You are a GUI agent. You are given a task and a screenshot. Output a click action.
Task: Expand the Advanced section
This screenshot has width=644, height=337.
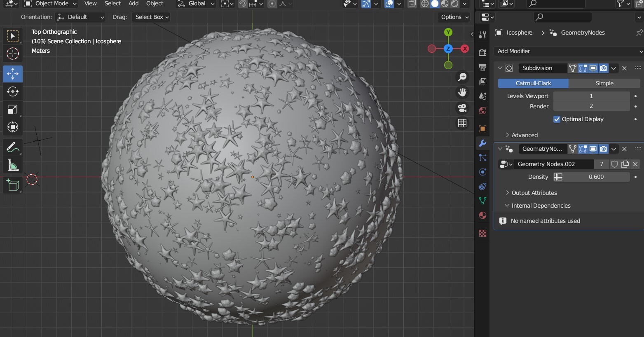(524, 135)
